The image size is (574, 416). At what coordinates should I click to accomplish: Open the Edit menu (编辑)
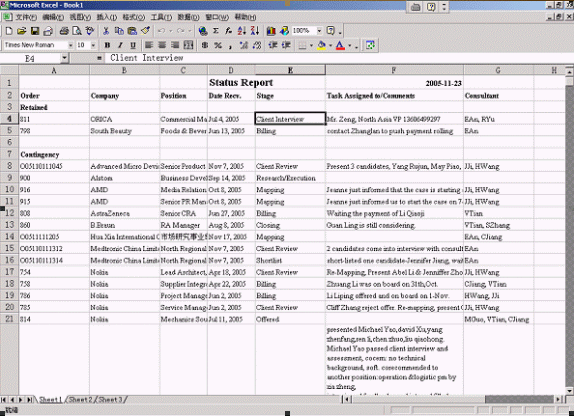(53, 17)
